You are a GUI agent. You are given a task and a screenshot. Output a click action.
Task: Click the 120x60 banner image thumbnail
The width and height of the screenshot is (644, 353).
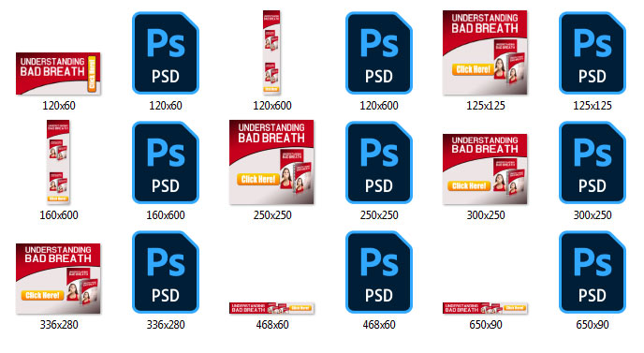point(58,74)
